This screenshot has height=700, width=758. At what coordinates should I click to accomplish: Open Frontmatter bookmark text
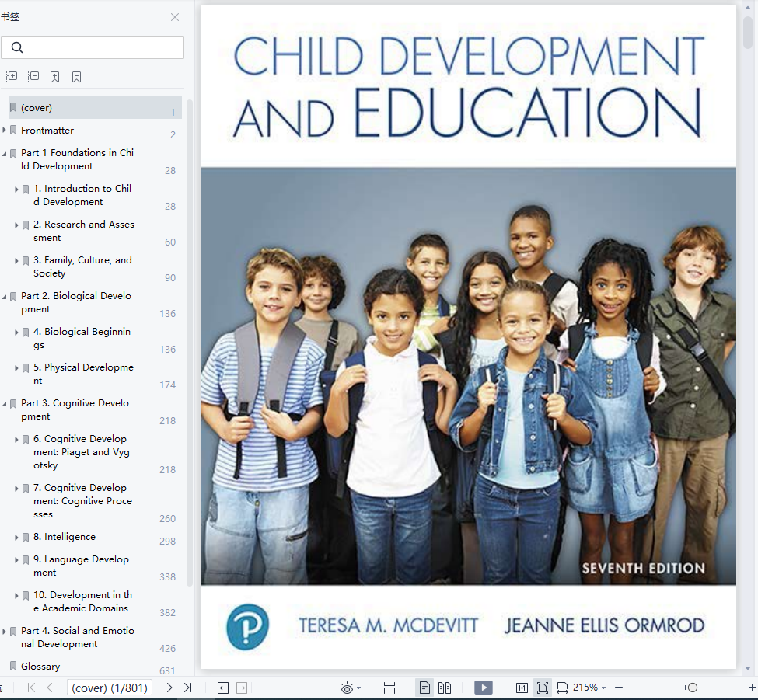click(47, 131)
